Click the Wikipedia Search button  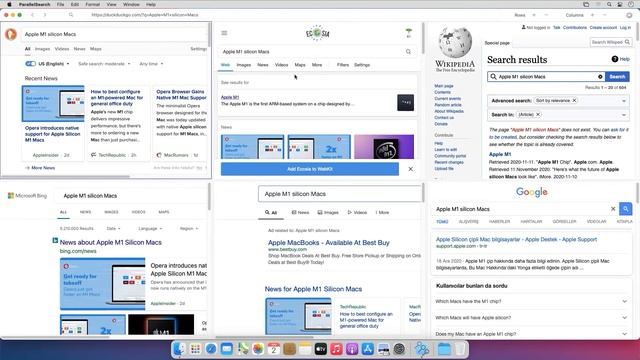617,77
